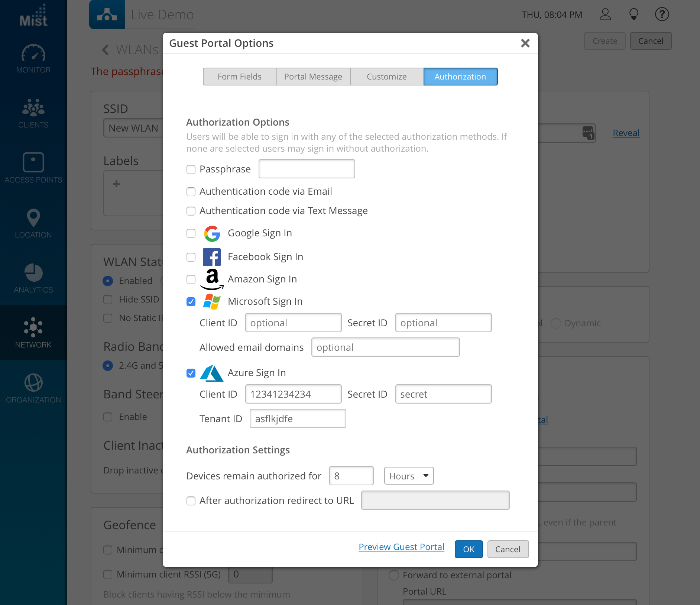This screenshot has height=605, width=700.
Task: Select the Customize tab
Action: (387, 77)
